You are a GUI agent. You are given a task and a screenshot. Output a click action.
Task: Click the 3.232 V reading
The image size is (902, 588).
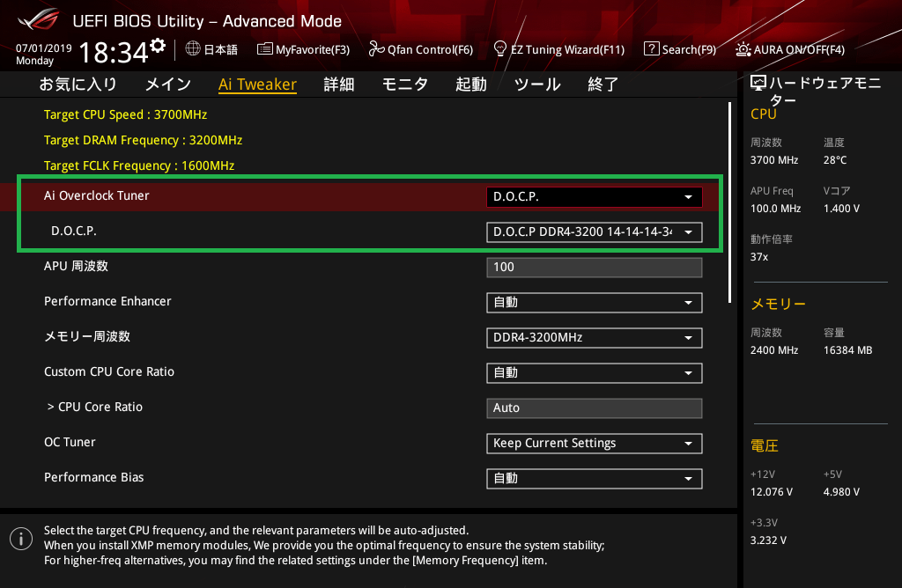pyautogui.click(x=768, y=540)
